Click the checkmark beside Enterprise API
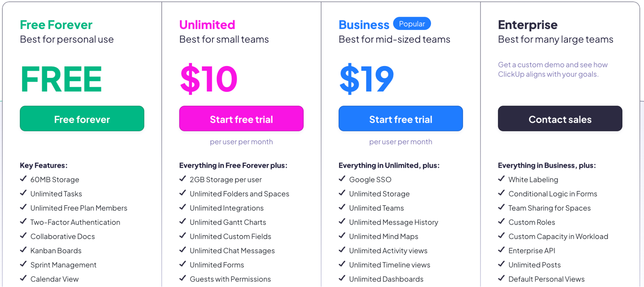The height and width of the screenshot is (287, 644). point(501,250)
